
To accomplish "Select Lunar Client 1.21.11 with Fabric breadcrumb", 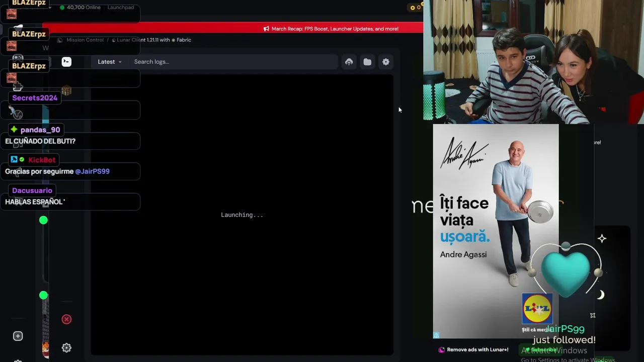I will 154,40.
